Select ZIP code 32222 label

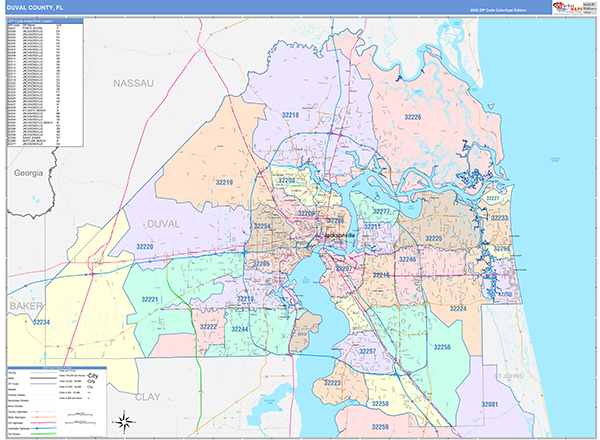[209, 327]
